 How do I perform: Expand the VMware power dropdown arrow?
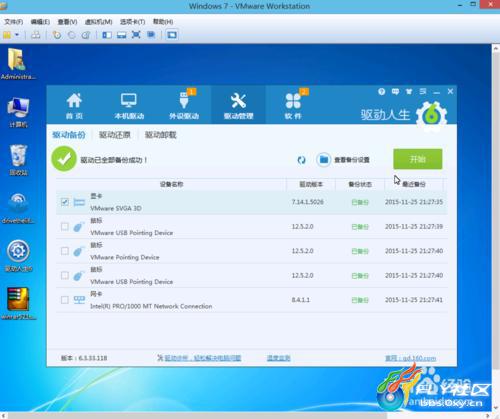[x=17, y=35]
